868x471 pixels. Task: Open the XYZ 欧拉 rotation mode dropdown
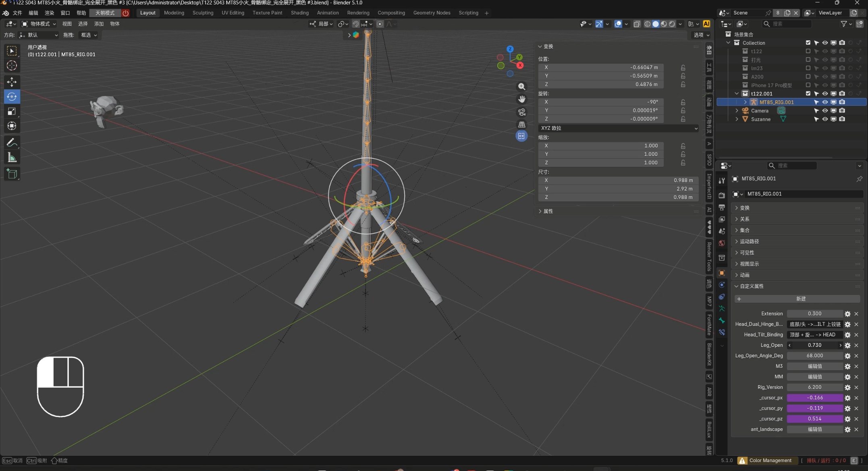618,128
